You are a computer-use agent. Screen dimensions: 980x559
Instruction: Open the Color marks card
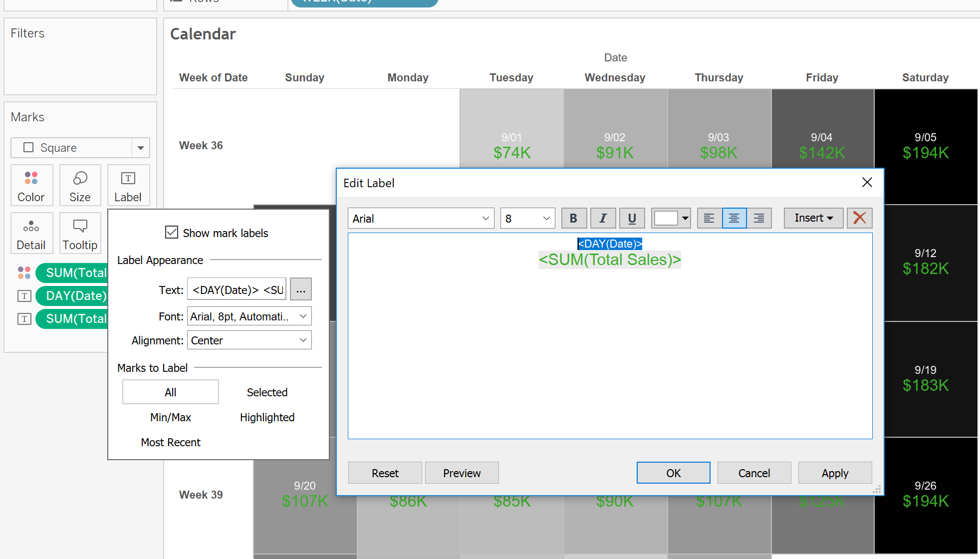point(31,186)
